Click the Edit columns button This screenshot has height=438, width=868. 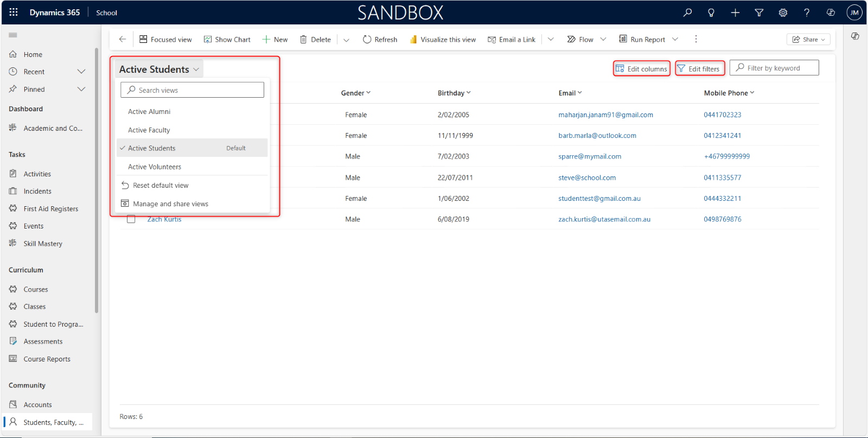point(642,69)
